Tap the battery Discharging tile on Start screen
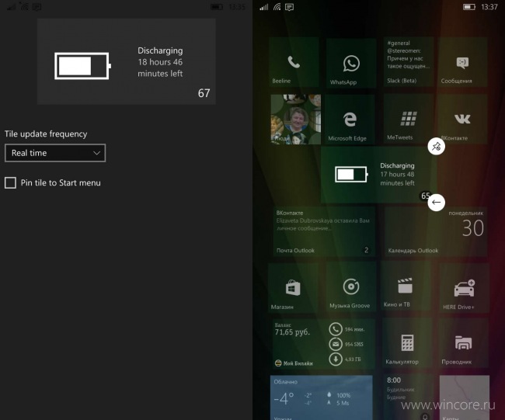505x420 pixels. pyautogui.click(x=378, y=175)
